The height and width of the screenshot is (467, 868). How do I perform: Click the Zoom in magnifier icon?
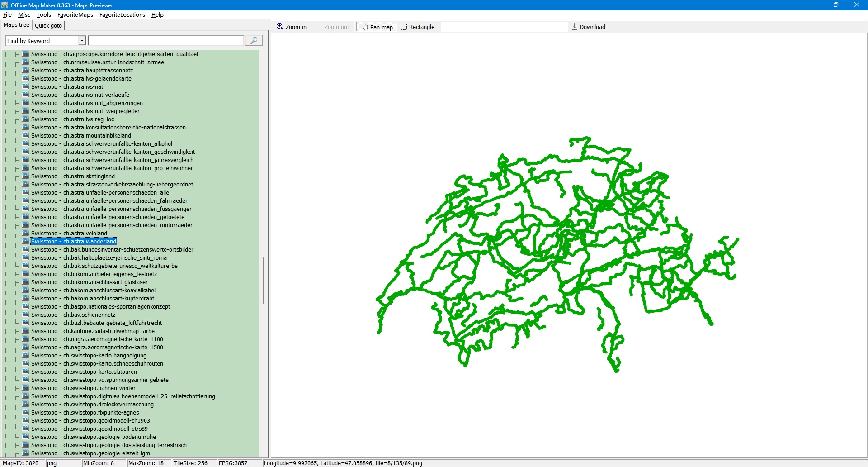point(280,27)
